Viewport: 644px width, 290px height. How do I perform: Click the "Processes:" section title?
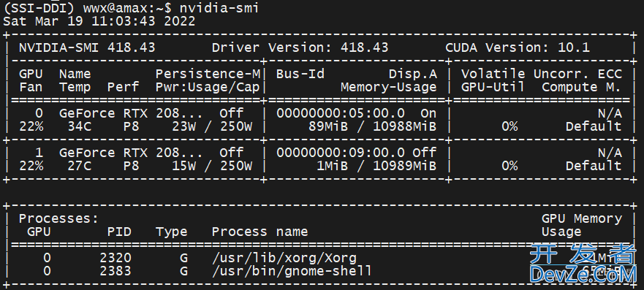[x=59, y=218]
